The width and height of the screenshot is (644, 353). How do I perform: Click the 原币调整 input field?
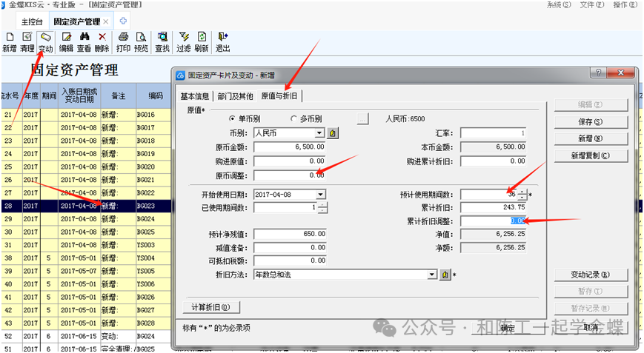tap(289, 175)
